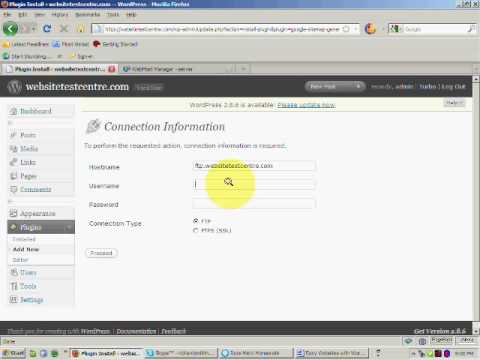Click the Firefox logo icon beside address bar

(x=370, y=29)
